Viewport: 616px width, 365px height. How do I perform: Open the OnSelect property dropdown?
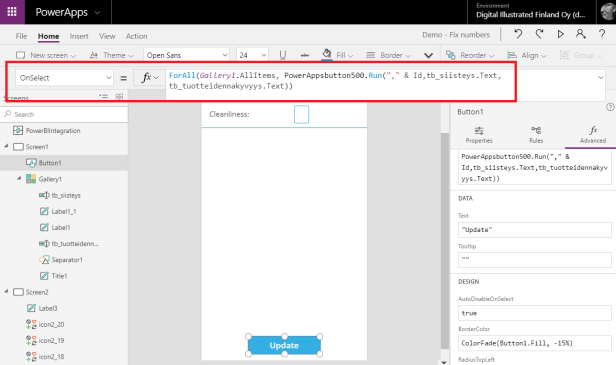click(64, 78)
